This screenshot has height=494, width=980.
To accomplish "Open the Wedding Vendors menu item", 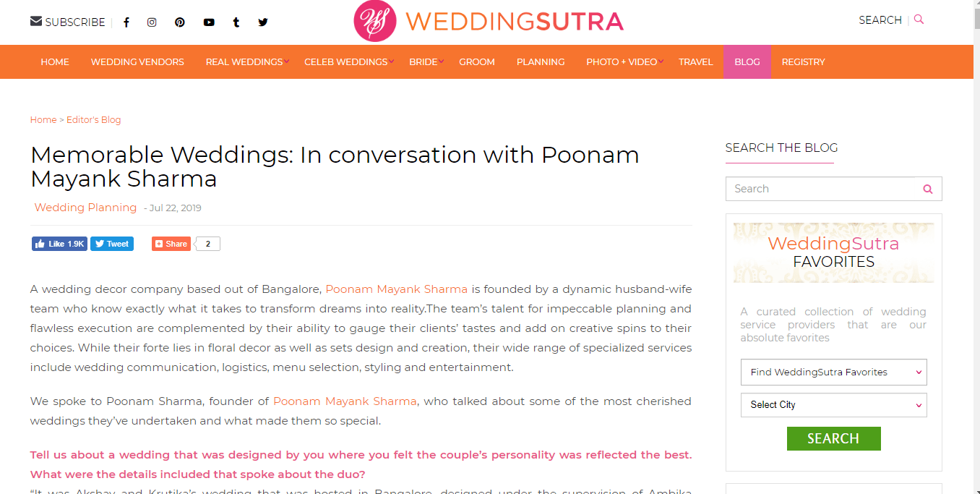I will tap(137, 62).
